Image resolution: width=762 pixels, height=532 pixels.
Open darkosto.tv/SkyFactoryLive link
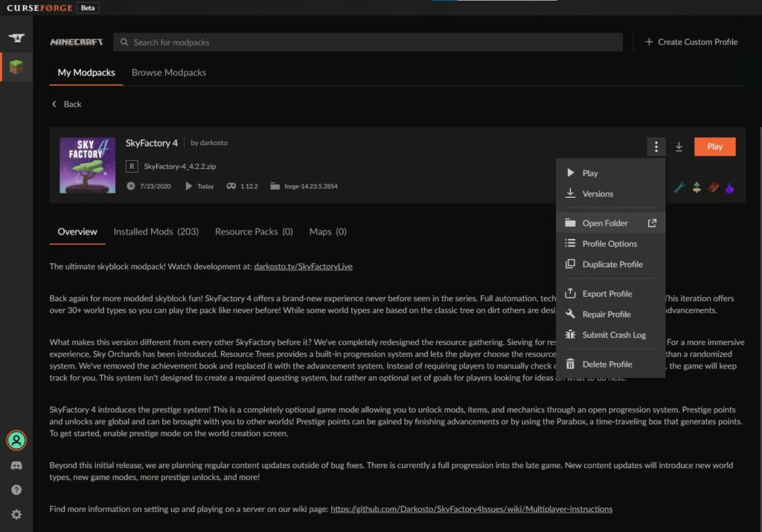click(x=304, y=266)
